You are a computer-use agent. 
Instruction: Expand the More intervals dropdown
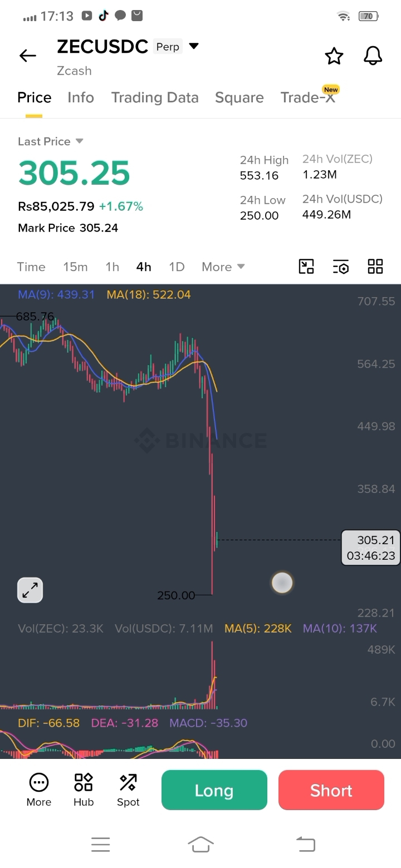pos(223,267)
